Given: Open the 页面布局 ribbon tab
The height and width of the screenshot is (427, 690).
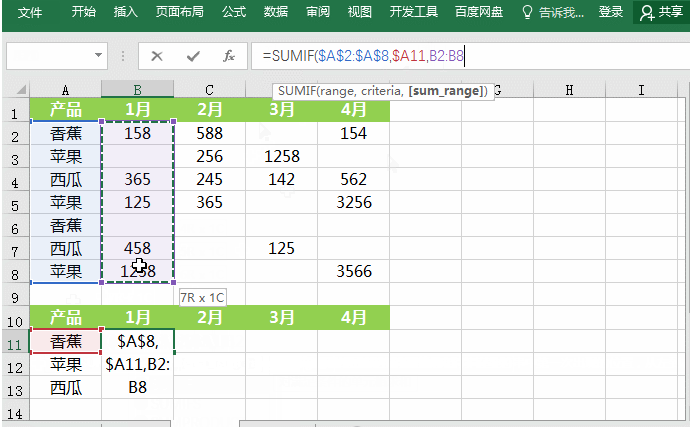Looking at the screenshot, I should [x=180, y=11].
